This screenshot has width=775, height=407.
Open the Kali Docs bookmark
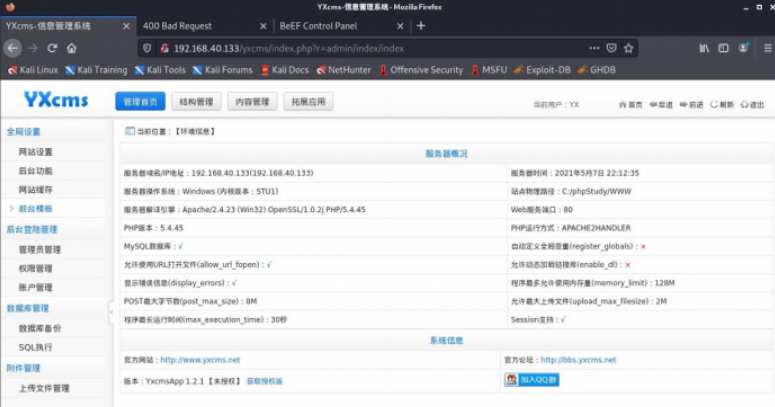point(284,70)
